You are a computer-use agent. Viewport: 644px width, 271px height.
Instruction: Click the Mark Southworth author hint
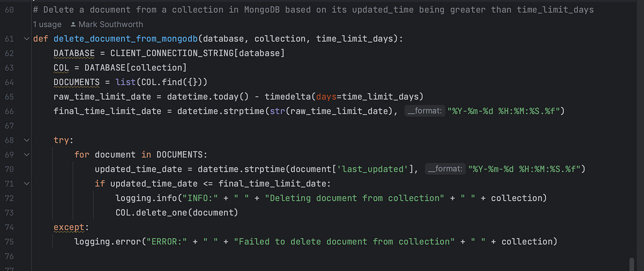110,24
